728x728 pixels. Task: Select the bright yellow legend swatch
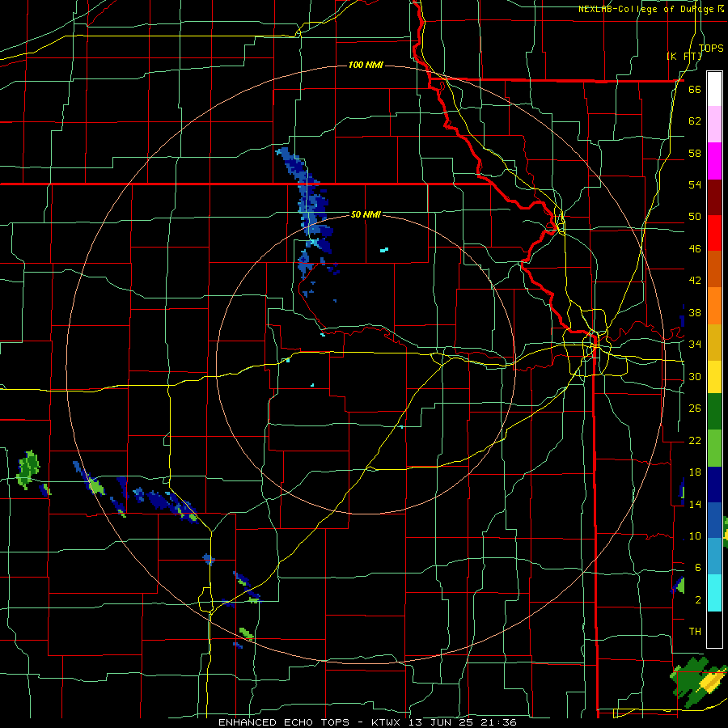tap(714, 377)
